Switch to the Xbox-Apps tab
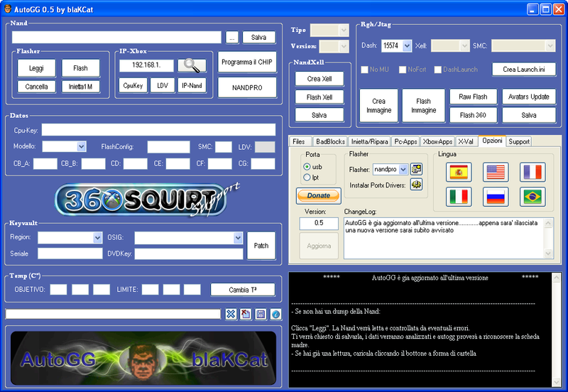Screen dimensions: 568x392 (x=437, y=141)
